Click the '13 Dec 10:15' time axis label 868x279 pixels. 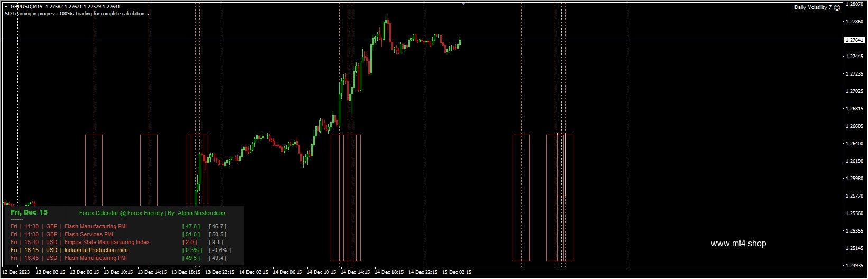pyautogui.click(x=118, y=272)
